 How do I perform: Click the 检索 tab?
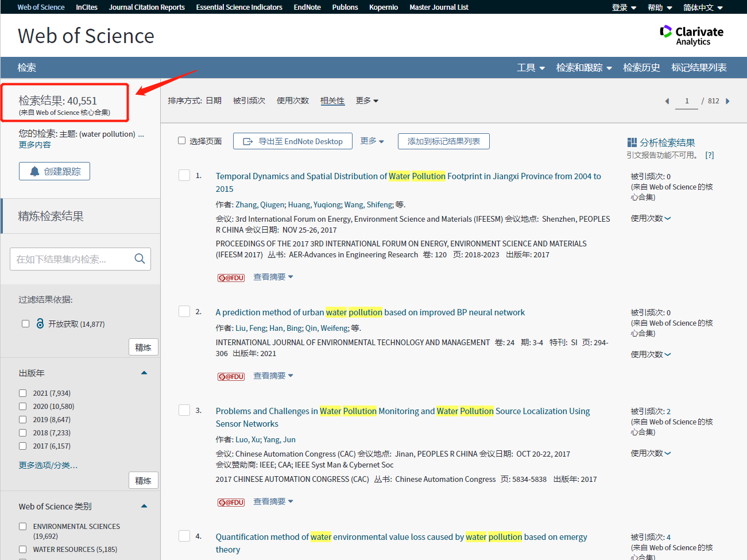pyautogui.click(x=26, y=68)
